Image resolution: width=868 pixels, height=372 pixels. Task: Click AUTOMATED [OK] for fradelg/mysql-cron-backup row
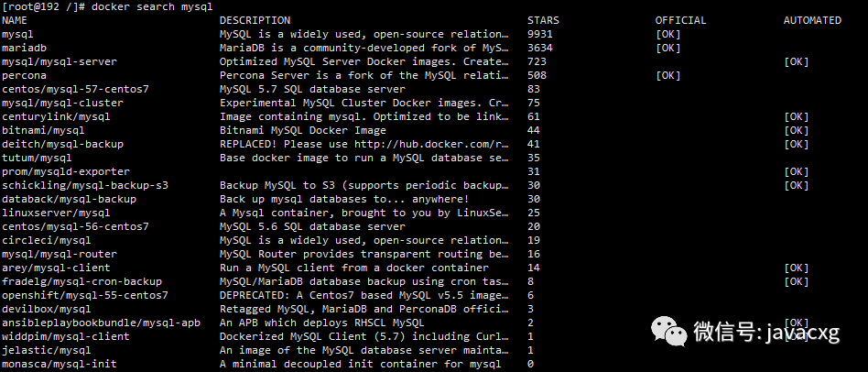(796, 281)
